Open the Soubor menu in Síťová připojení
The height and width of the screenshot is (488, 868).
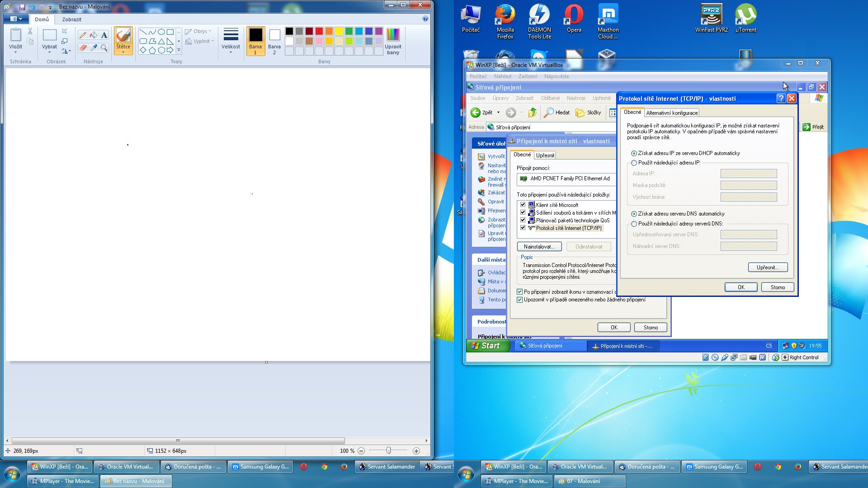click(477, 98)
